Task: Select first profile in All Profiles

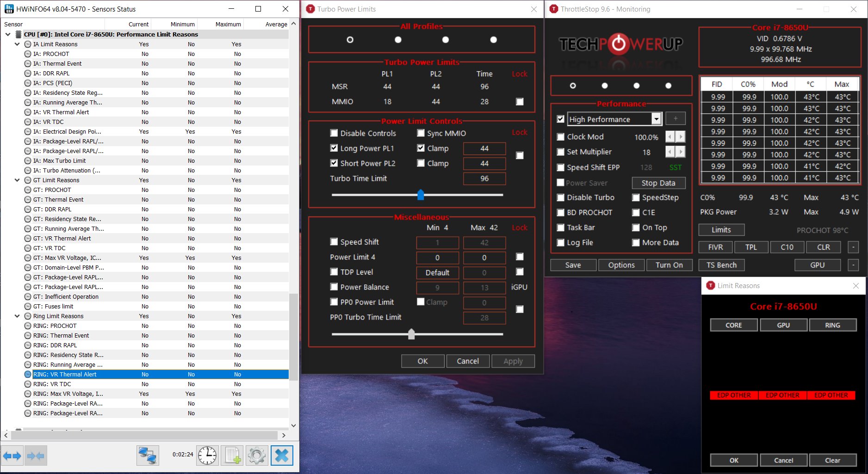Action: coord(350,40)
